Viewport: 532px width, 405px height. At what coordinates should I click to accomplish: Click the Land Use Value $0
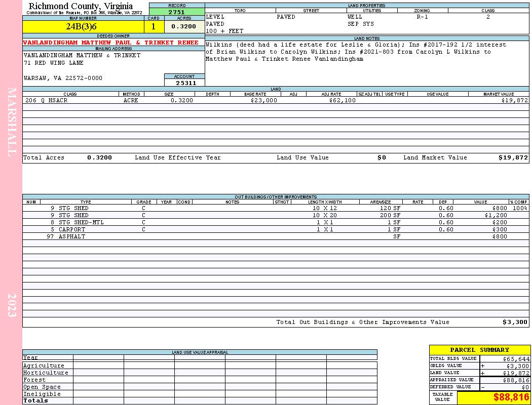(x=382, y=157)
